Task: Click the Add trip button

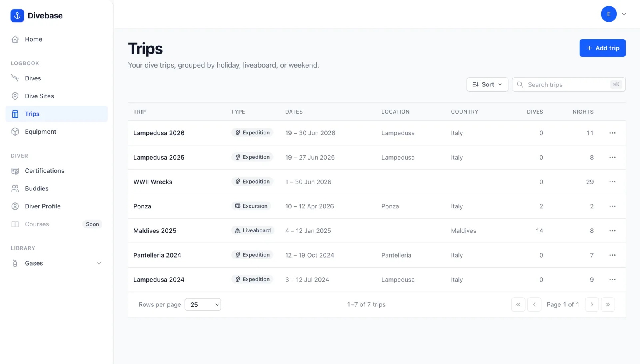Action: click(x=602, y=48)
